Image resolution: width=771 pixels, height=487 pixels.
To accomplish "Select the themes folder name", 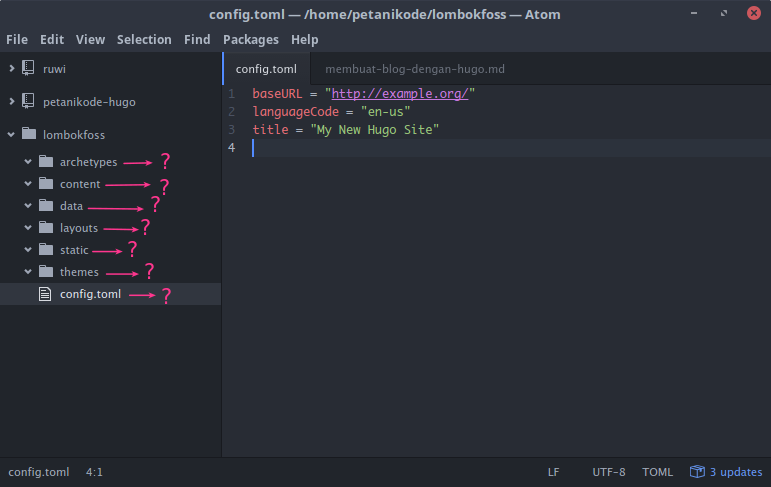I will coord(79,272).
